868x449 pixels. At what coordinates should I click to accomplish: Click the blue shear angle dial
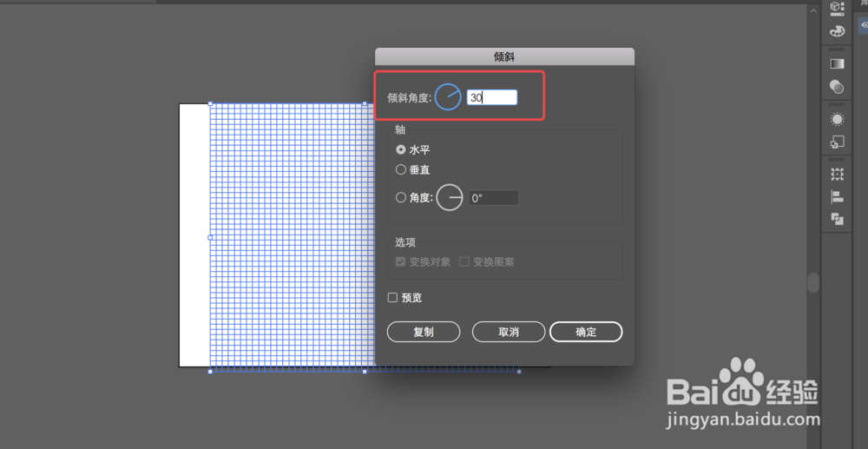pos(448,97)
